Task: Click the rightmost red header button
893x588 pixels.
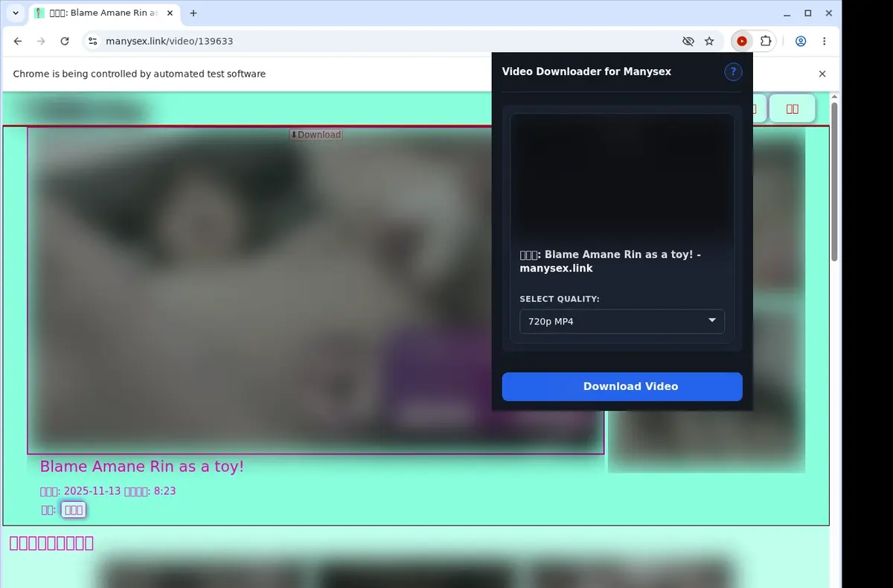Action: tap(793, 109)
